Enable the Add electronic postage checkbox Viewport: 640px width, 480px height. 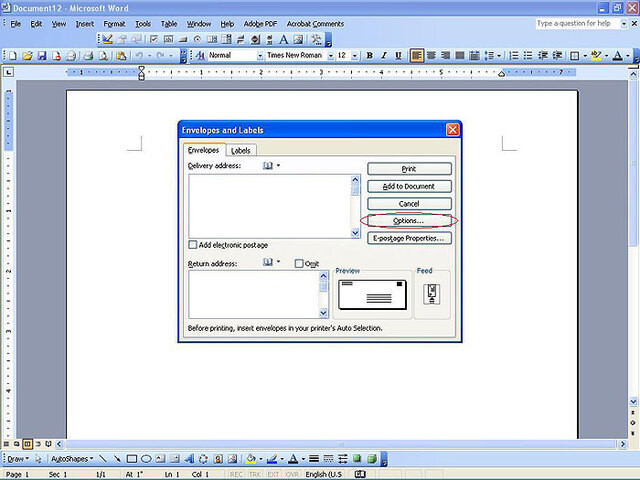(193, 245)
